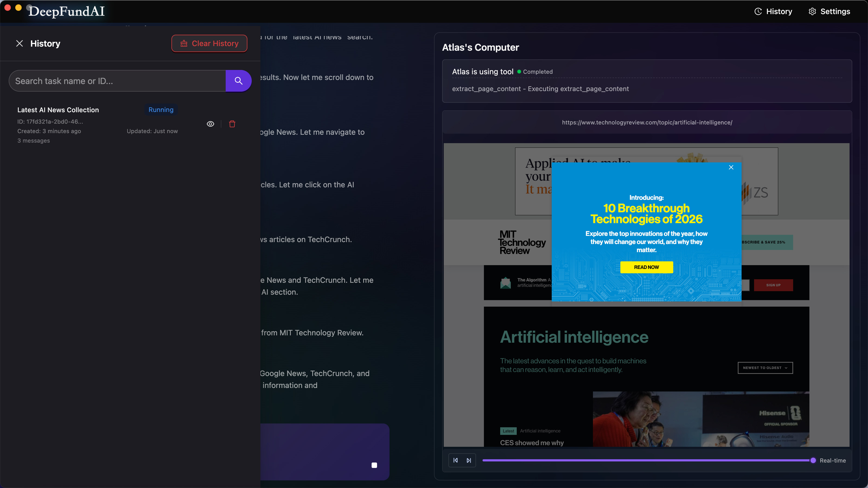Step to previous frame in playback
The height and width of the screenshot is (488, 868).
point(456,460)
